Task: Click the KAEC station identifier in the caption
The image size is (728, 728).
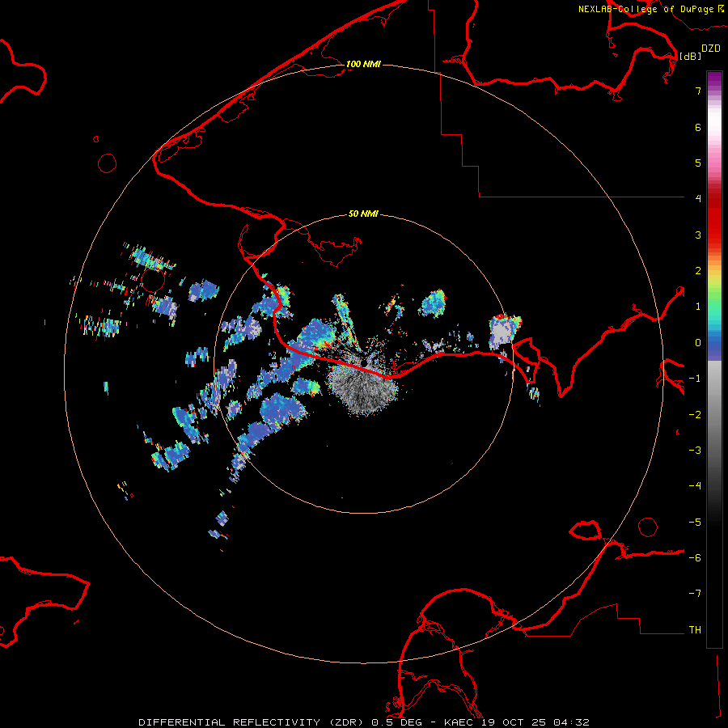Action: pos(460,722)
